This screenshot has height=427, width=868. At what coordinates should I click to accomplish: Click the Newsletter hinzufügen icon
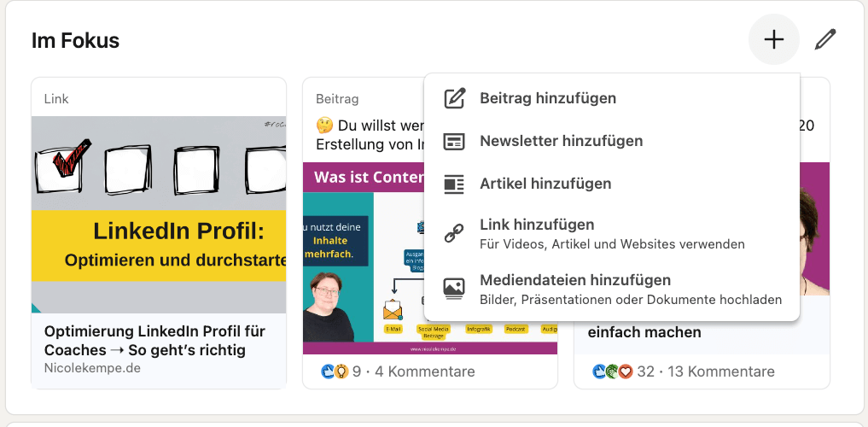pyautogui.click(x=455, y=141)
